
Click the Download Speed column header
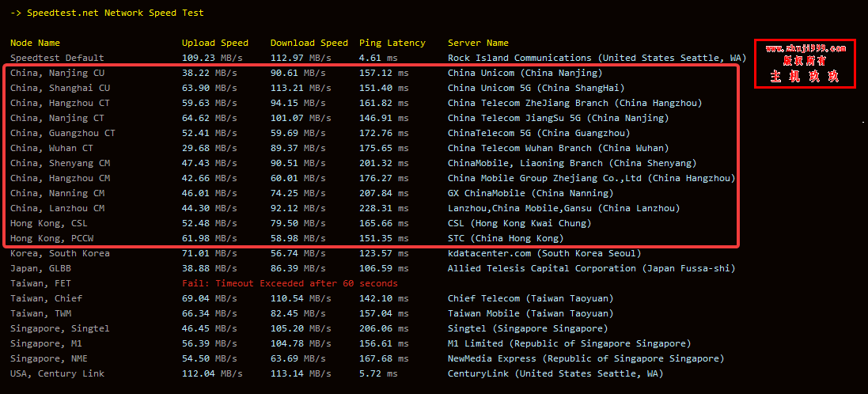(309, 43)
